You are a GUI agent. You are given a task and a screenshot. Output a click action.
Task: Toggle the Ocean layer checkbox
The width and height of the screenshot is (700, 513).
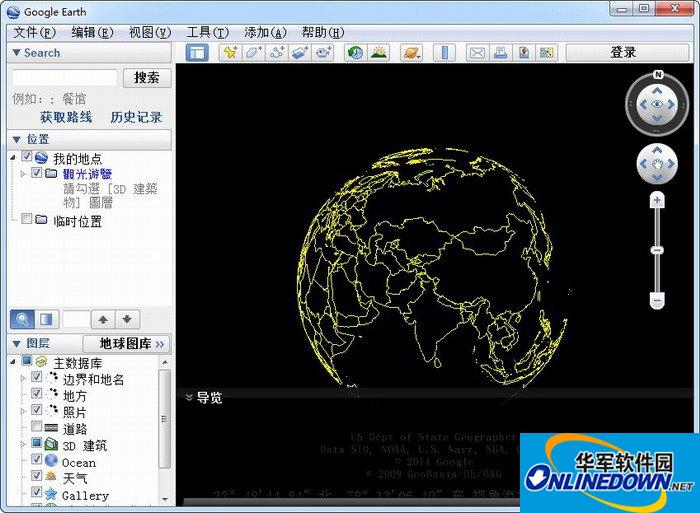coord(37,459)
